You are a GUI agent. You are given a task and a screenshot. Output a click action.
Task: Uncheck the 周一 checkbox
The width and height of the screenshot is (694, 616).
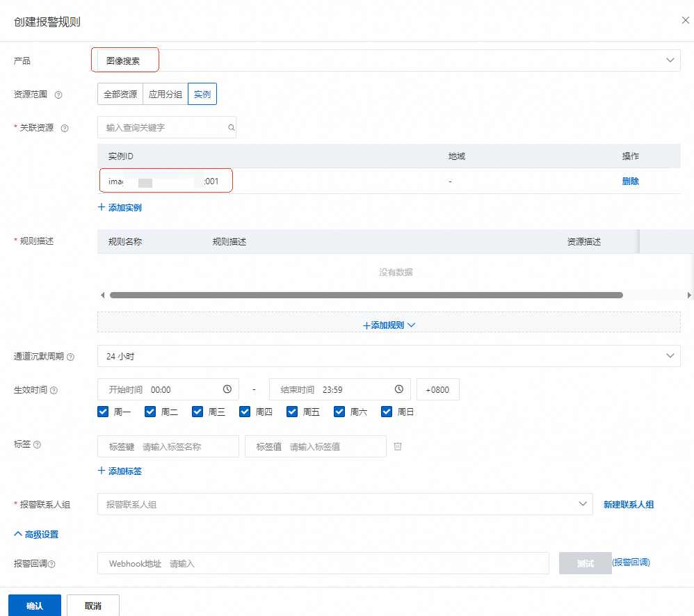(103, 412)
